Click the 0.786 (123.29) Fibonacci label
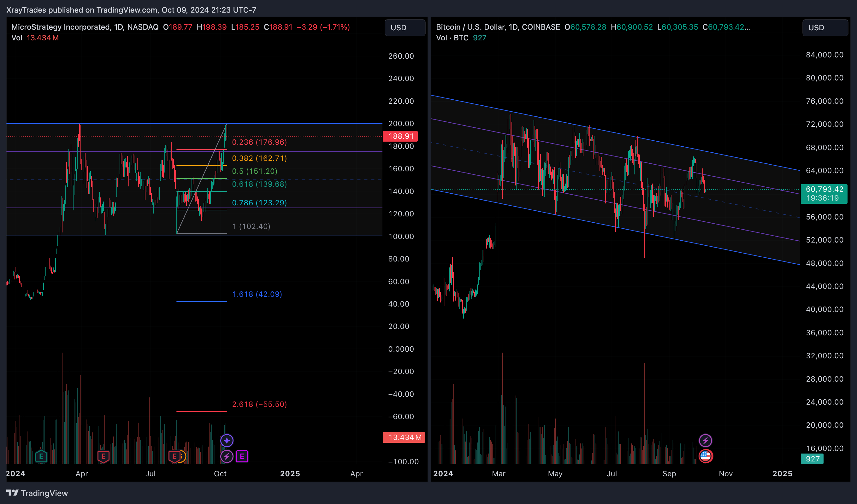The width and height of the screenshot is (857, 504). [259, 202]
